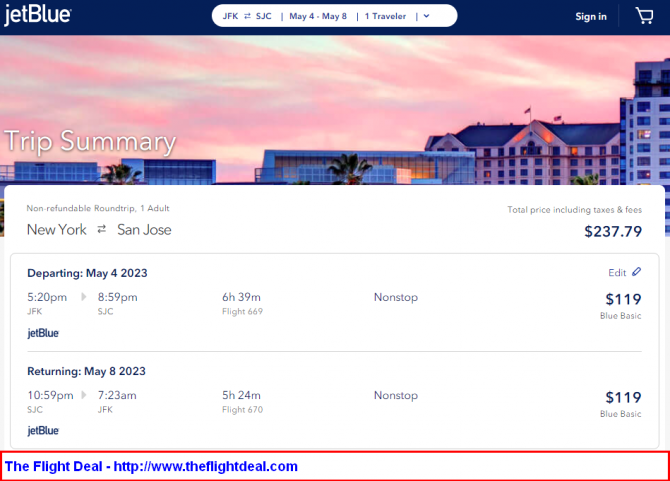Viewport: 670px width, 481px height.
Task: Click May 4 - May 8 dates
Action: [318, 16]
